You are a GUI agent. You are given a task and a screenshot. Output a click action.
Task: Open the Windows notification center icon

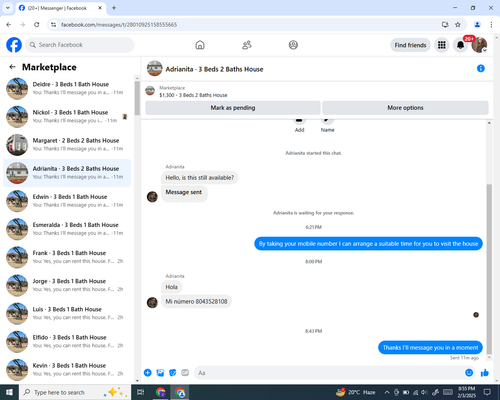point(487,392)
